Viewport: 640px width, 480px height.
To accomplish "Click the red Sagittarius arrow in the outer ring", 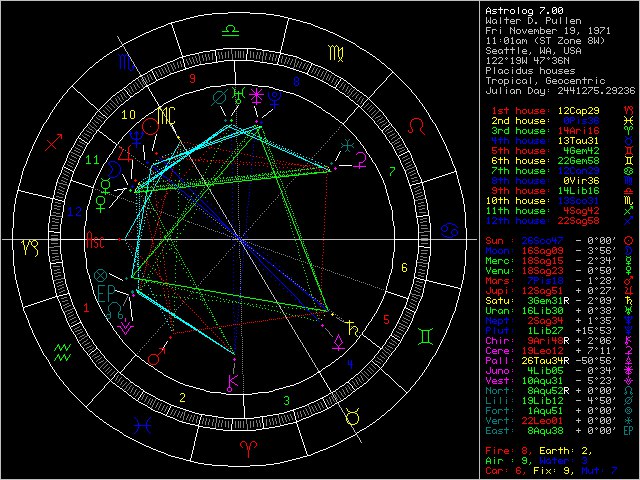I will [54, 142].
